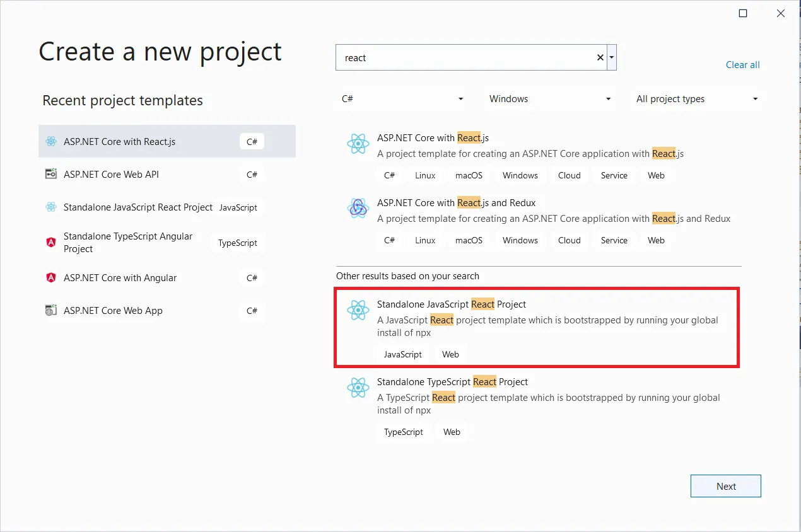Image resolution: width=801 pixels, height=532 pixels.
Task: Open the search history dropdown arrow
Action: [x=611, y=57]
